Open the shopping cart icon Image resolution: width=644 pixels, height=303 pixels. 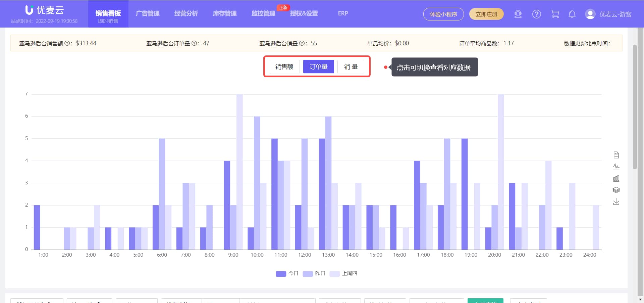[555, 14]
